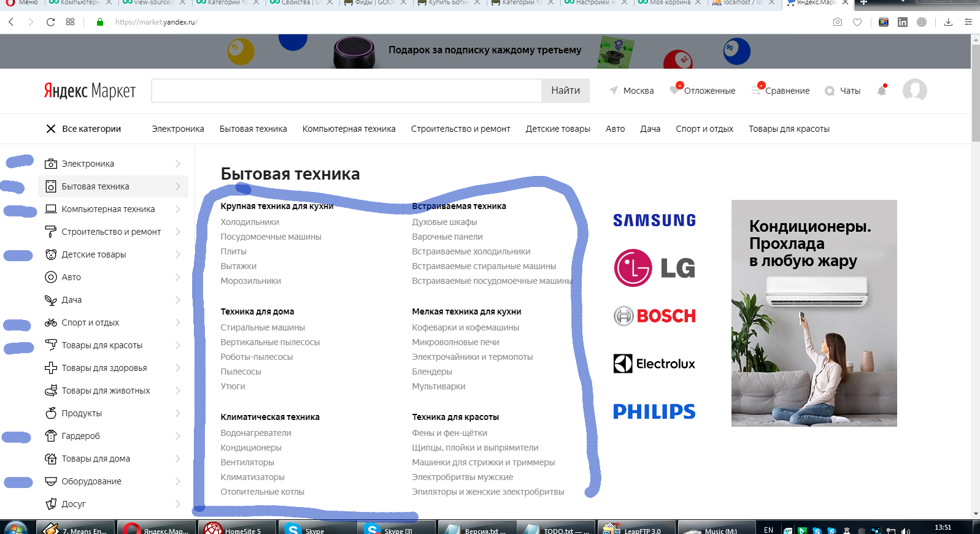Screen dimensions: 980x534
Task: Open Авто in top navigation bar
Action: coord(615,129)
